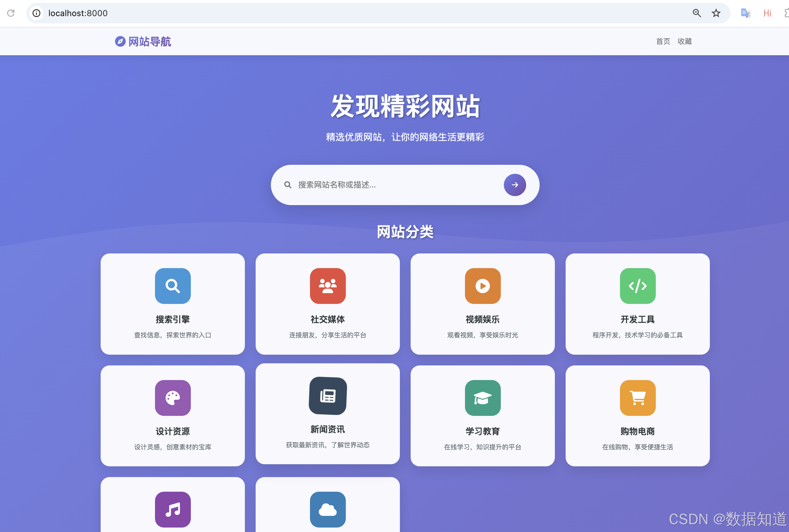
Task: Click the blue cloud icon
Action: [328, 509]
